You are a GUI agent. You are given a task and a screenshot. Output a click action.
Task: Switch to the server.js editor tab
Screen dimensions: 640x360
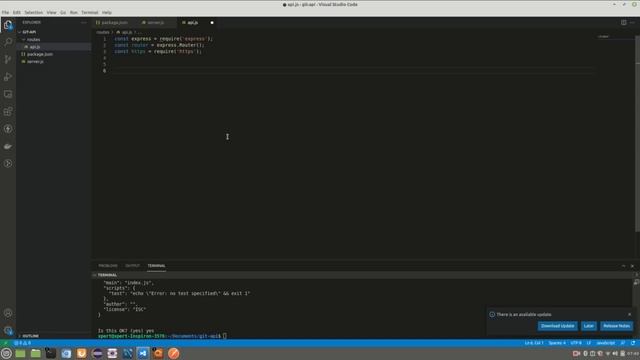(x=156, y=22)
